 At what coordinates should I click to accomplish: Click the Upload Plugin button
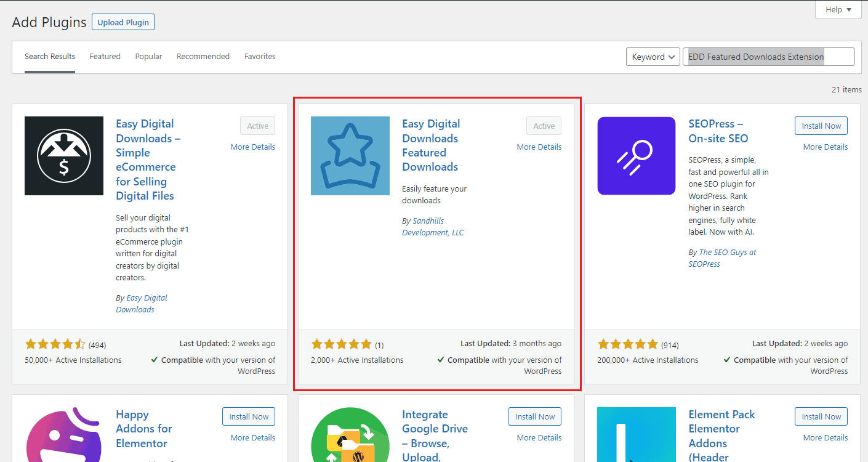pyautogui.click(x=123, y=23)
